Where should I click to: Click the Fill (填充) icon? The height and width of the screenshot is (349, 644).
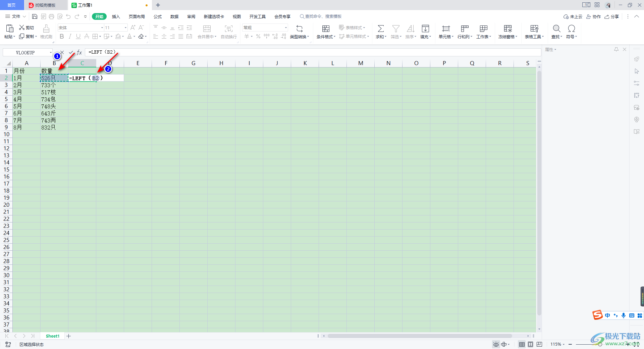425,29
